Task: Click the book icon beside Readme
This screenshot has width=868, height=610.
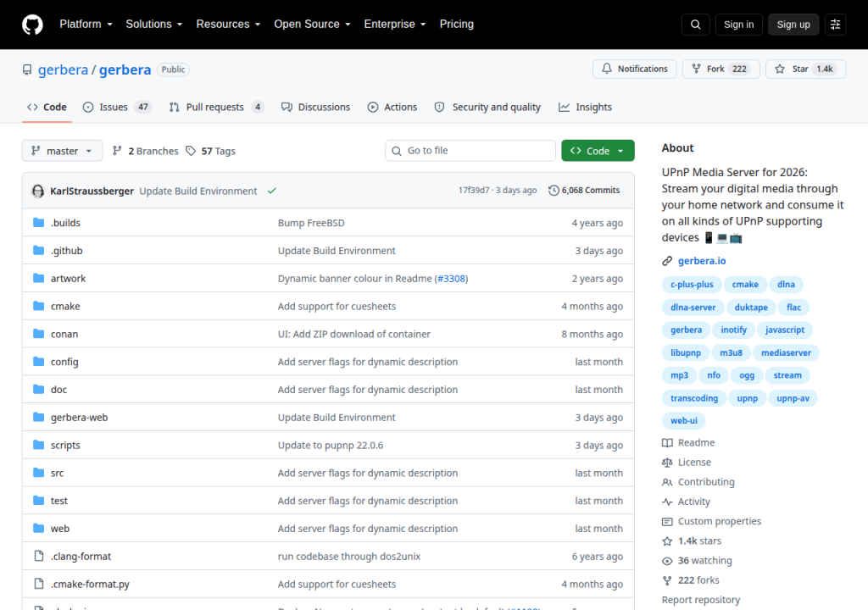Action: (x=667, y=443)
